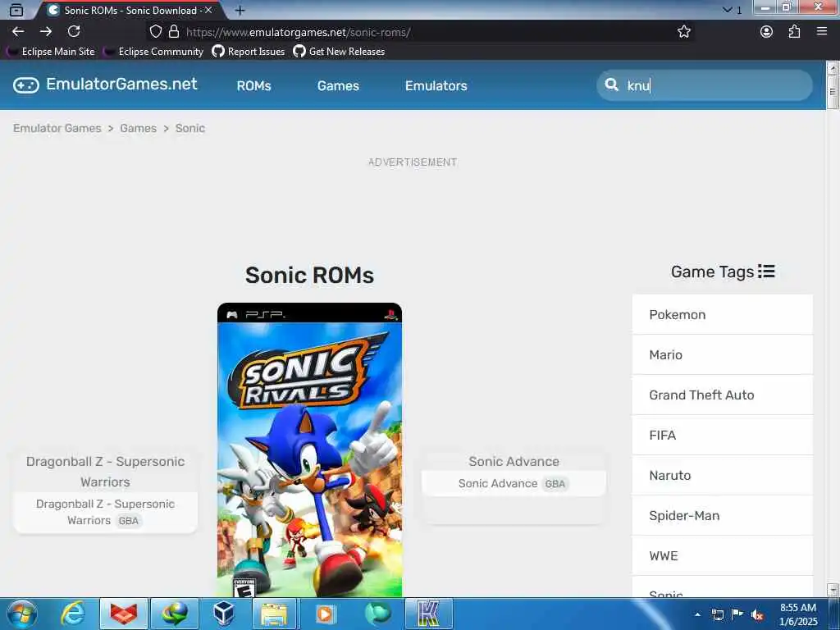This screenshot has height=630, width=840.
Task: Open the tab overview icon left of the tabs
Action: [16, 10]
